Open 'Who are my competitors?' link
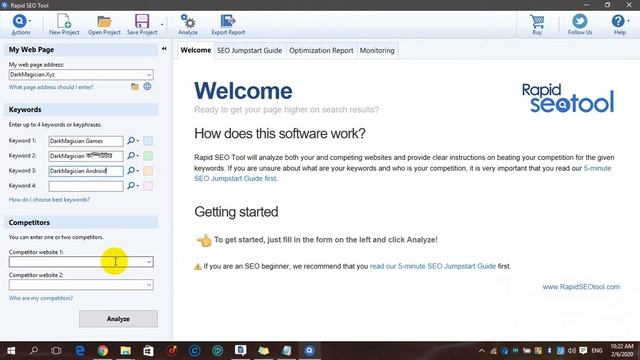The image size is (640, 360). [41, 298]
